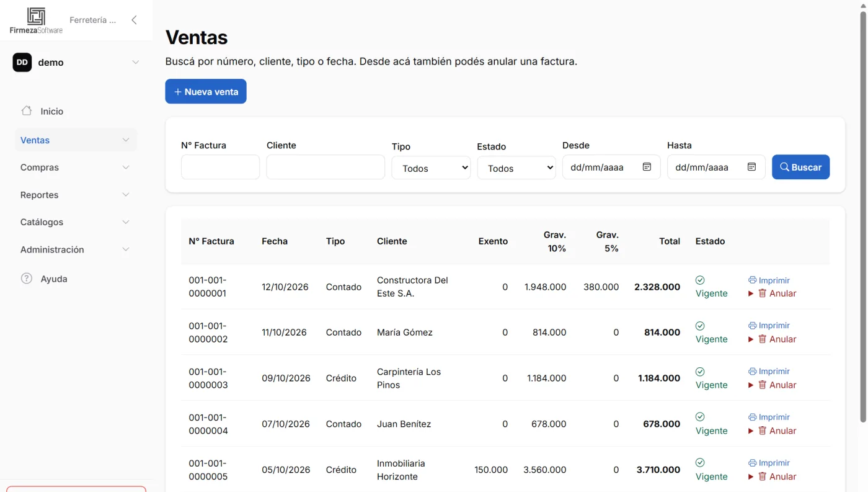Screen dimensions: 868x492
Task: Click the DD user avatar
Action: coord(22,62)
